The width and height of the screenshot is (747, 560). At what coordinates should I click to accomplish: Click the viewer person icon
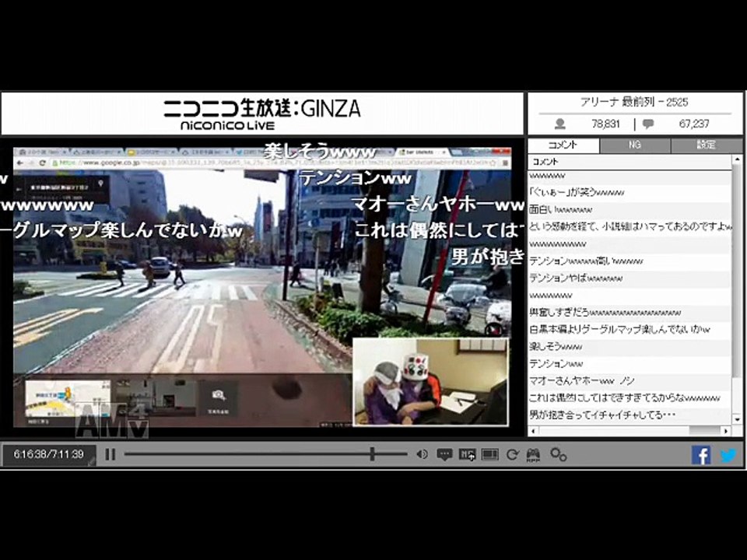(560, 124)
